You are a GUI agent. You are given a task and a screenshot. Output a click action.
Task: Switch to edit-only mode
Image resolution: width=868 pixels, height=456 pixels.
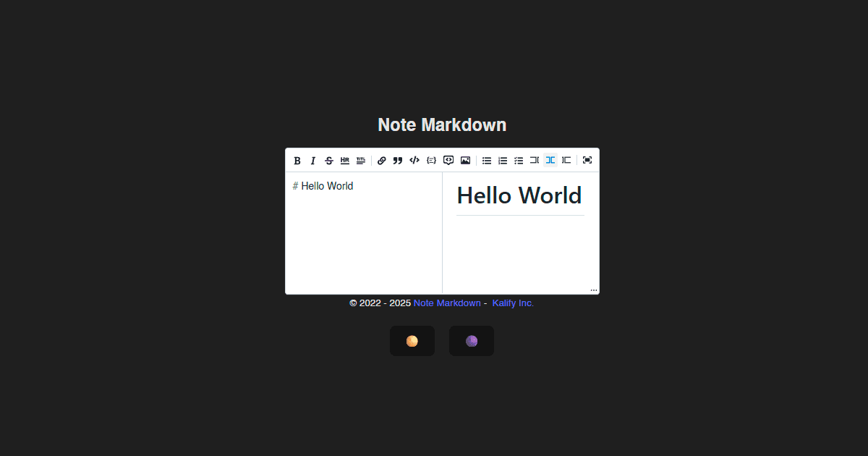(535, 161)
